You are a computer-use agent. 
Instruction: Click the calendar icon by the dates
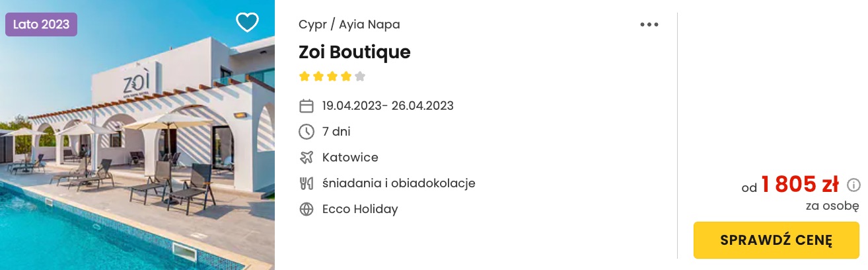[x=307, y=106]
